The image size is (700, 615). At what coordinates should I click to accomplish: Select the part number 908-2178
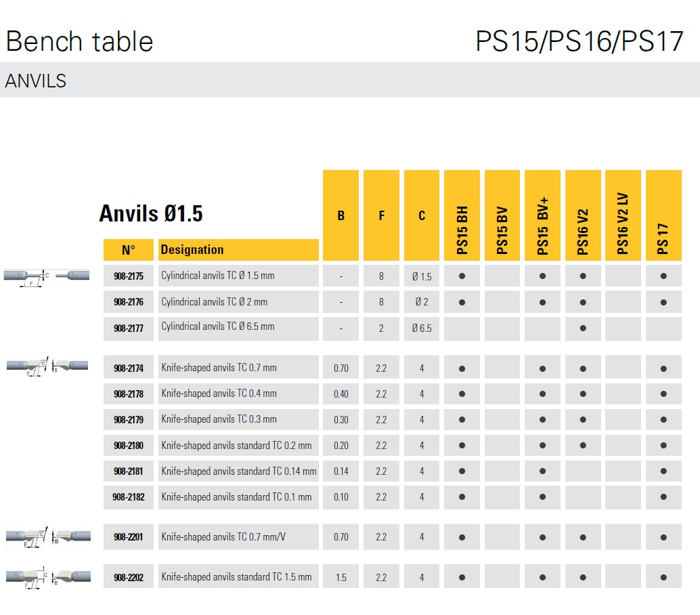[x=129, y=394]
